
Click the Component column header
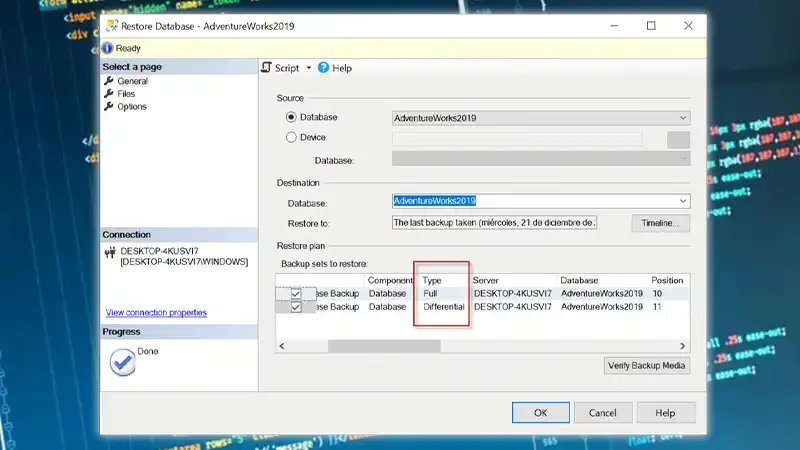[390, 281]
